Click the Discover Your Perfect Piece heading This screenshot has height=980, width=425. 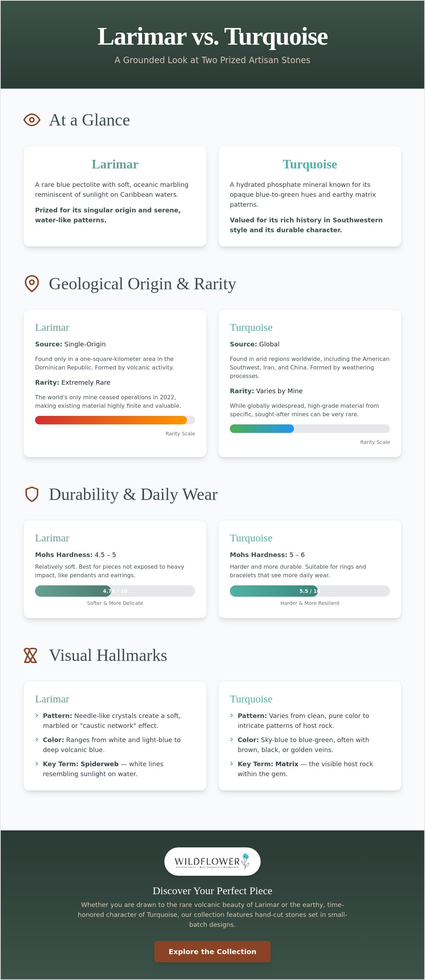212,891
